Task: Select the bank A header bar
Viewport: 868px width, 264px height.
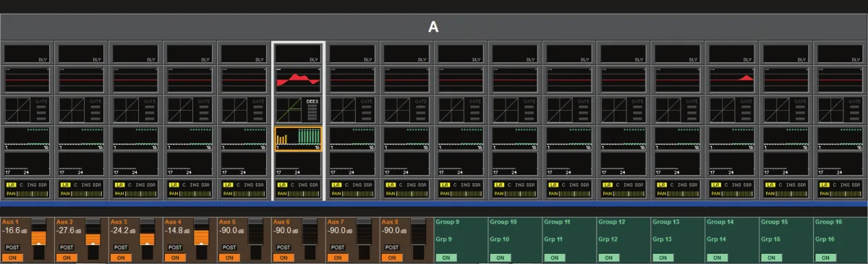Action: click(x=434, y=27)
